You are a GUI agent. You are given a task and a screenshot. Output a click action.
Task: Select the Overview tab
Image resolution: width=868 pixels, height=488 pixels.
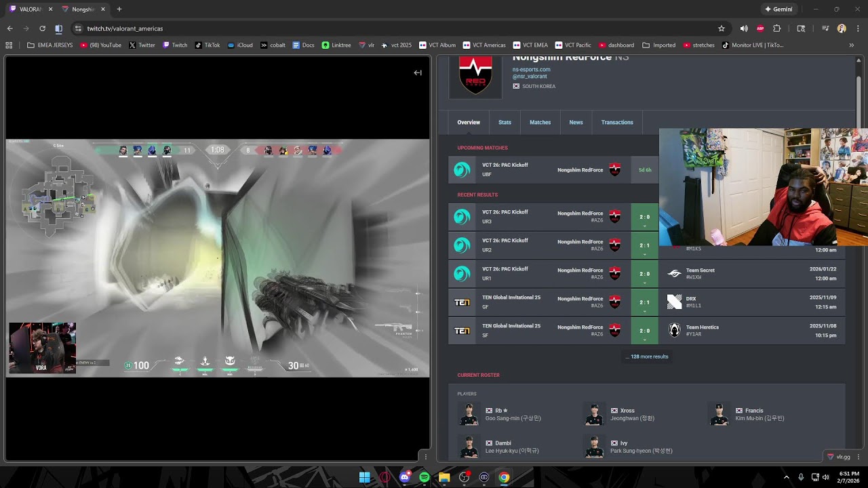coord(469,123)
